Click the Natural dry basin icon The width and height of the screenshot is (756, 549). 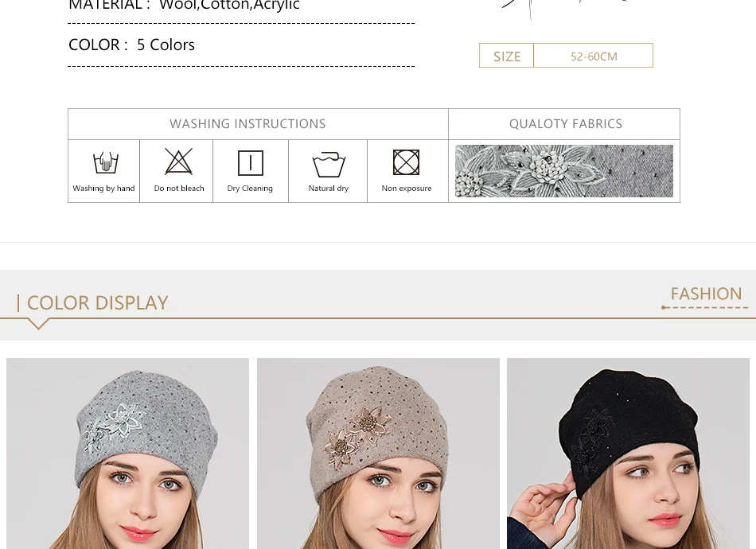point(329,165)
